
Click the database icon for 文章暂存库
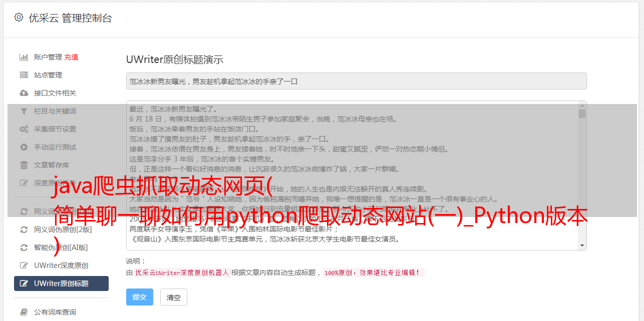24,165
